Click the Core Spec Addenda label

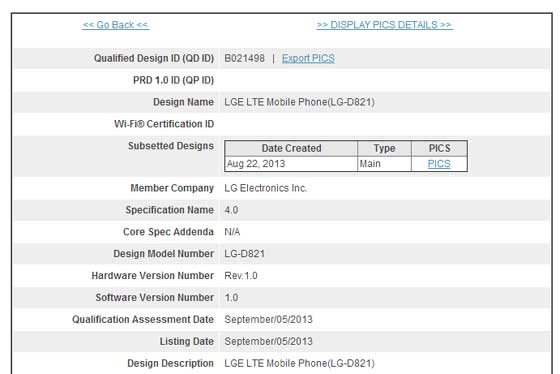[x=168, y=232]
